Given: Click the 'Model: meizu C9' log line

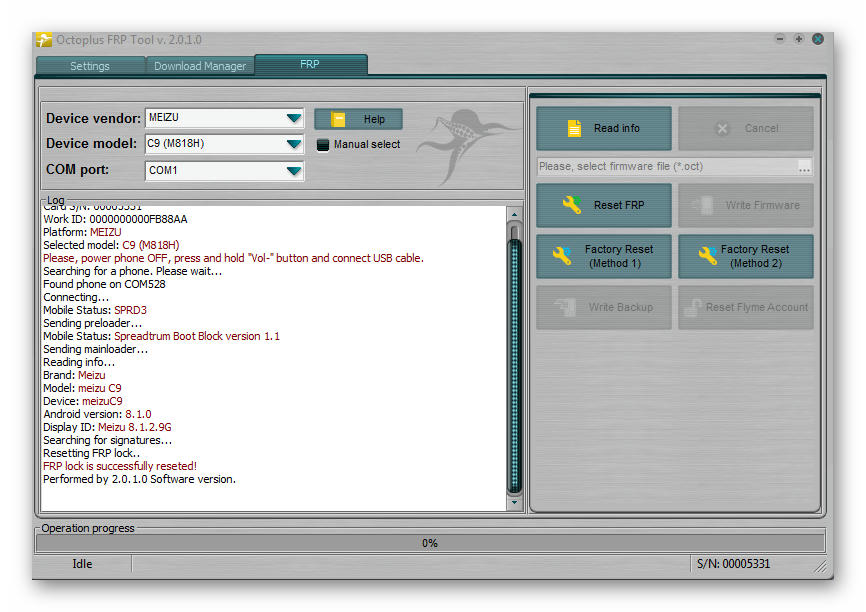Looking at the screenshot, I should tap(82, 388).
